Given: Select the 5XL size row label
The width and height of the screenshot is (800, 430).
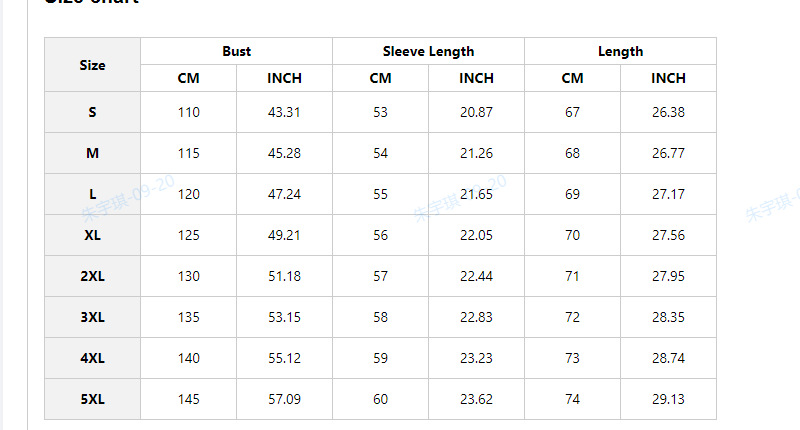Looking at the screenshot, I should (92, 399).
